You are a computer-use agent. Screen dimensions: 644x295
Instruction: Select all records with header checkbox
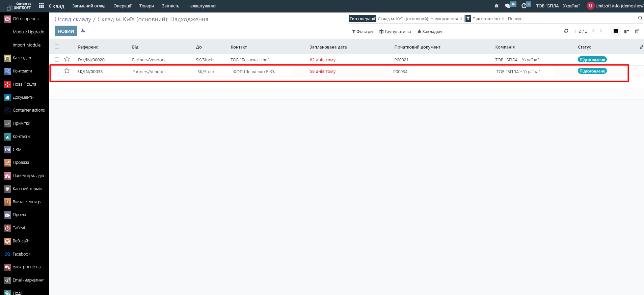57,47
